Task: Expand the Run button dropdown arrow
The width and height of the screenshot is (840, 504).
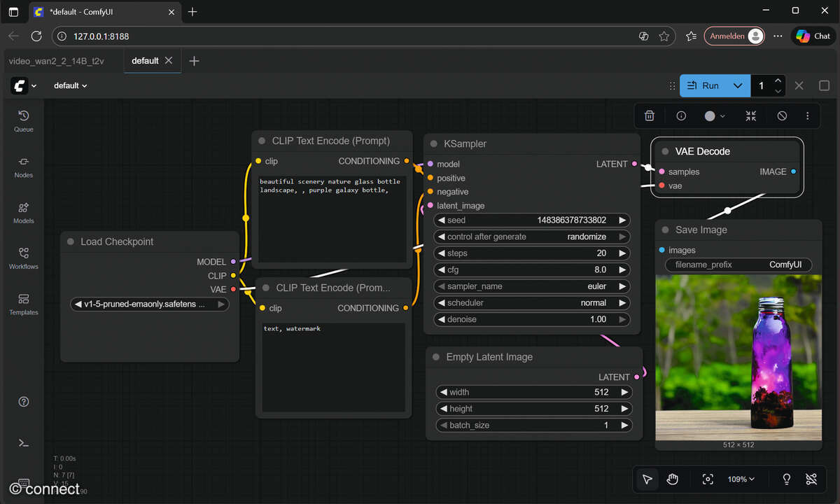Action: point(738,85)
